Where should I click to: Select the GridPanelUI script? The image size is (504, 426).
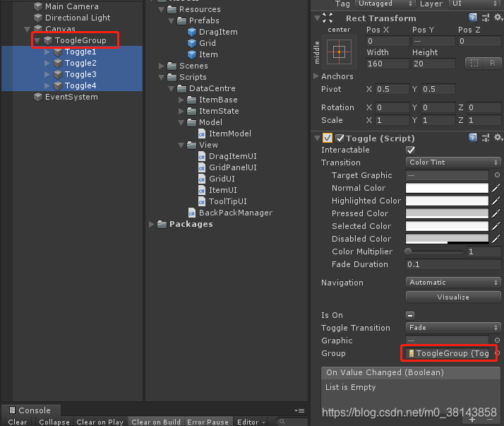click(x=227, y=167)
